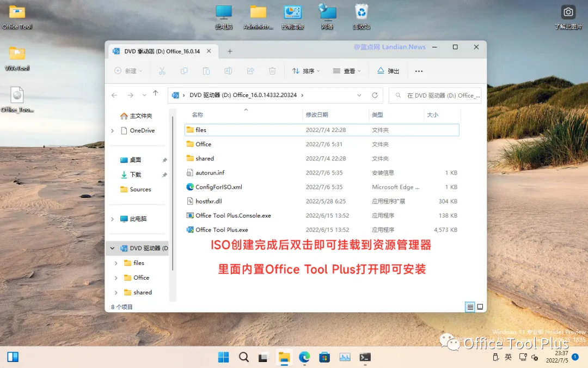
Task: Expand the Office node in sidebar tree
Action: pos(116,278)
